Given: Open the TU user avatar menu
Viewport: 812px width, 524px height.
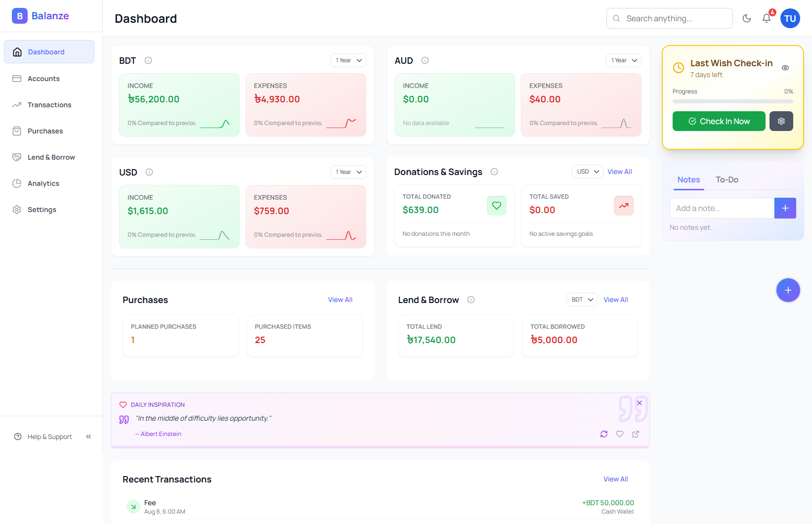Looking at the screenshot, I should (790, 18).
